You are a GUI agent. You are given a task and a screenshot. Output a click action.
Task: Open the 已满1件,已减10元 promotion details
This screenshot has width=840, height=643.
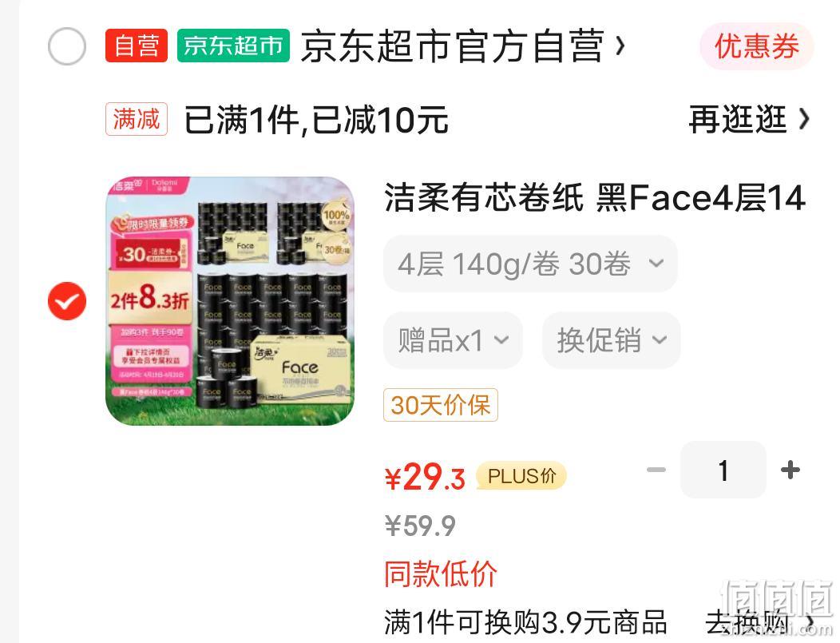coord(316,120)
